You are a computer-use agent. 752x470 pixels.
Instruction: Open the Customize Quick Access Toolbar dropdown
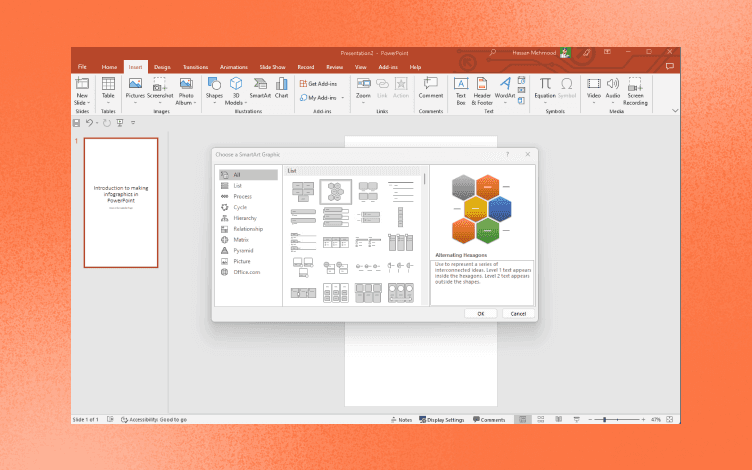coord(133,123)
